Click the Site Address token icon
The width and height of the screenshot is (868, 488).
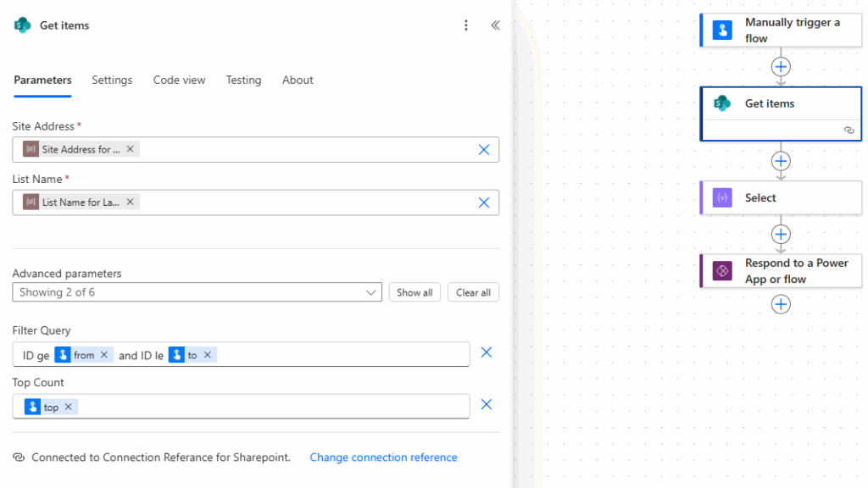[x=31, y=149]
